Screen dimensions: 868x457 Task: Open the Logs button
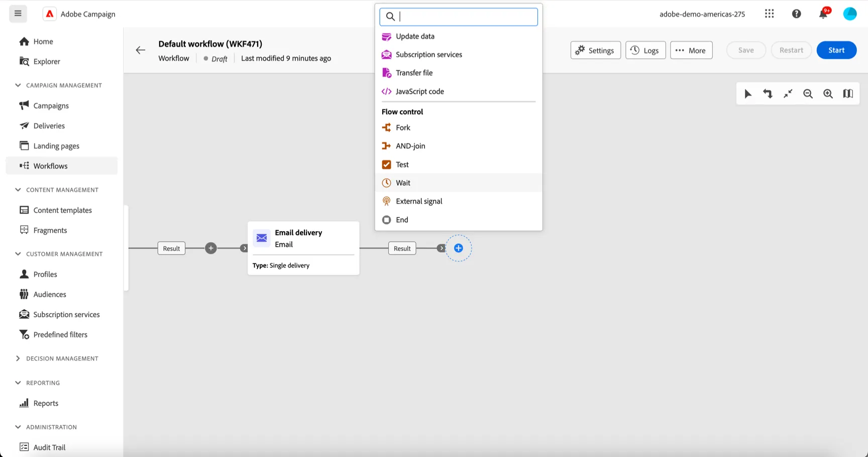[645, 50]
